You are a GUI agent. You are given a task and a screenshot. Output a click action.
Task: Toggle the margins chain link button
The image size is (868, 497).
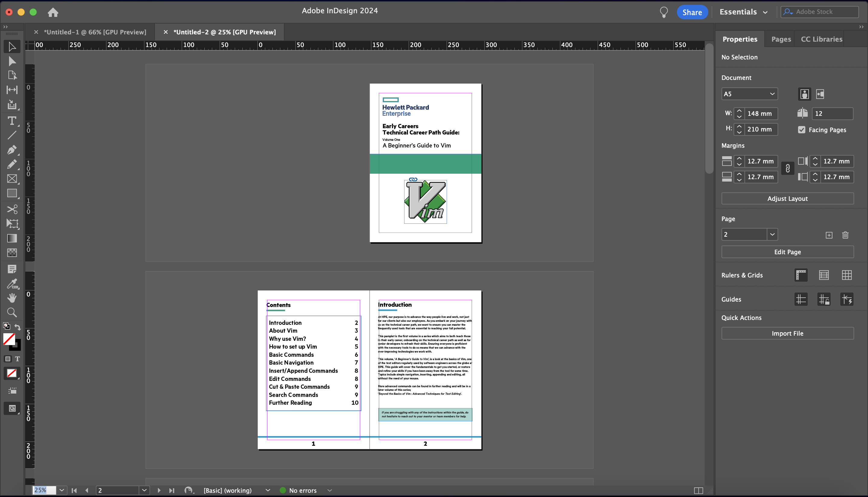click(x=788, y=169)
